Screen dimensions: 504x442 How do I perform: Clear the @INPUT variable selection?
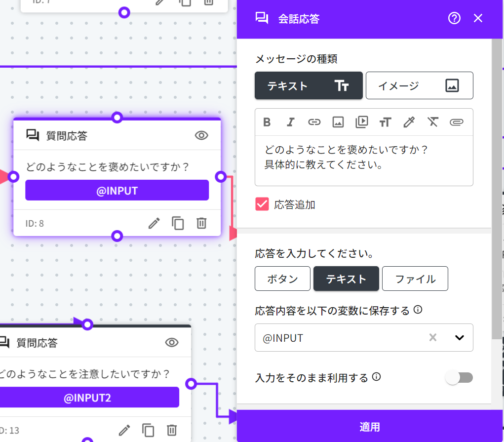coord(433,338)
